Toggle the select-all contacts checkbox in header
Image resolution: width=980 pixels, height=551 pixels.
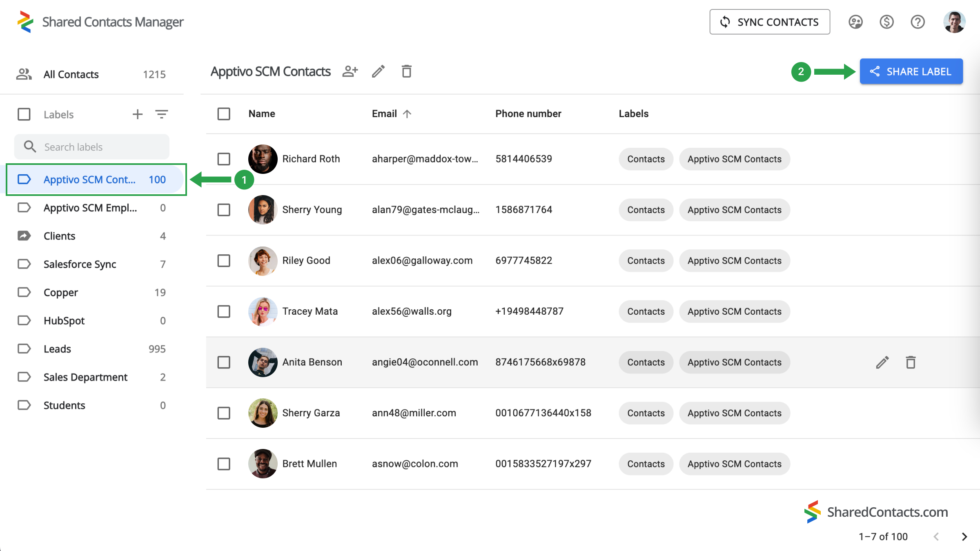pyautogui.click(x=224, y=114)
